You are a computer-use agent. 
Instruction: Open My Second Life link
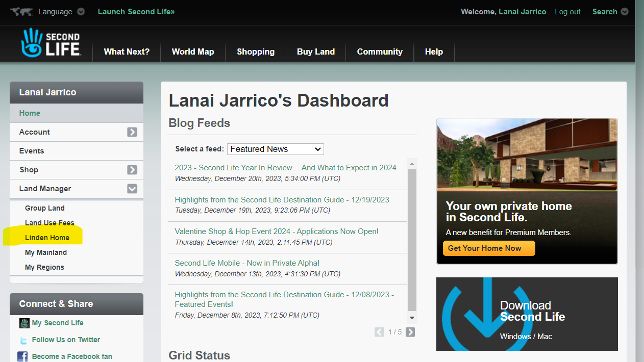58,323
